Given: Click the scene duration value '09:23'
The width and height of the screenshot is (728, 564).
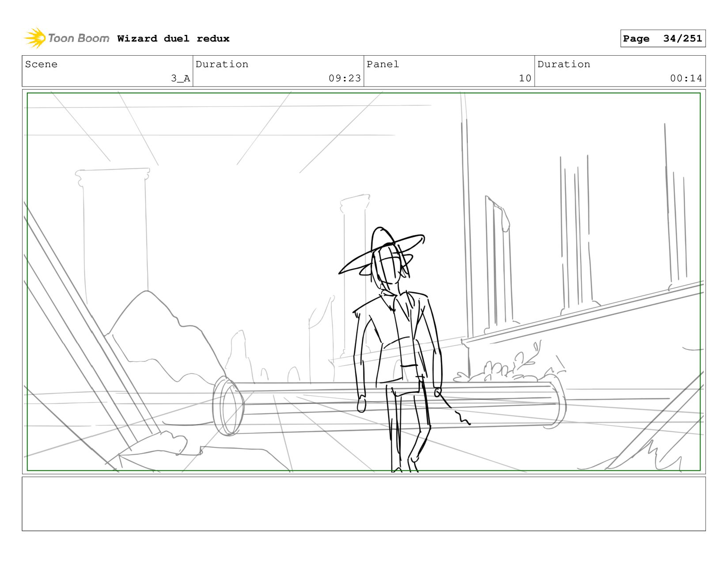Looking at the screenshot, I should pyautogui.click(x=345, y=78).
